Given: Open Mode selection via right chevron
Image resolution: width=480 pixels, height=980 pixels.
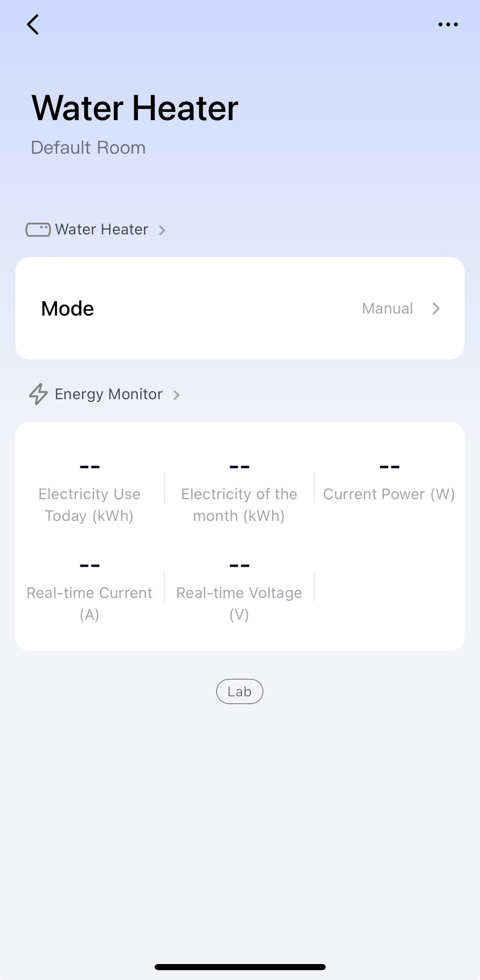Looking at the screenshot, I should pos(436,309).
